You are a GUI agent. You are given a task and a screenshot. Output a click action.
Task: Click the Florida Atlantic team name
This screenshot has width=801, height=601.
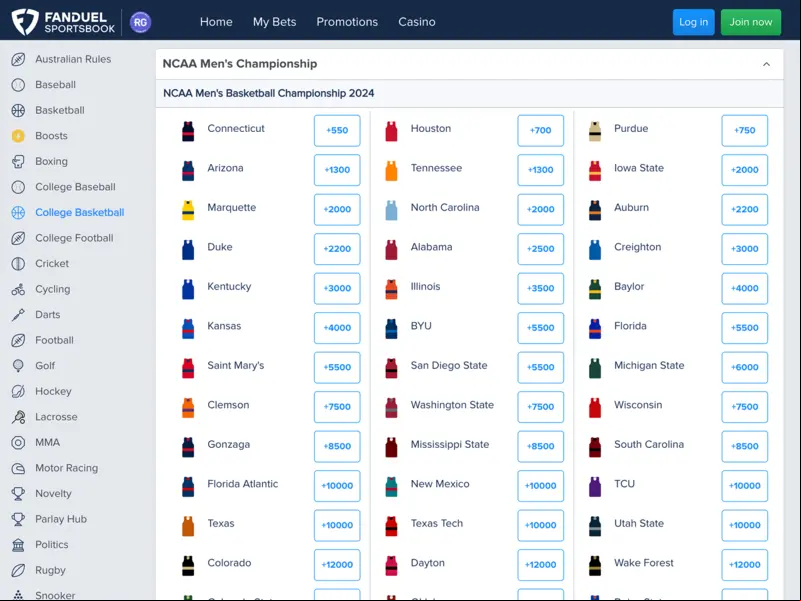[243, 484]
